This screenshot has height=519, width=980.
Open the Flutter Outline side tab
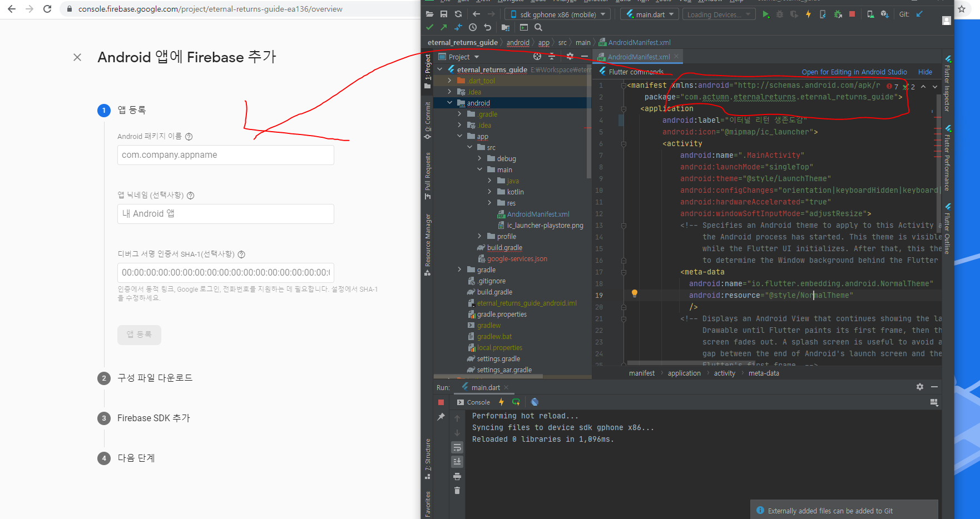(947, 229)
